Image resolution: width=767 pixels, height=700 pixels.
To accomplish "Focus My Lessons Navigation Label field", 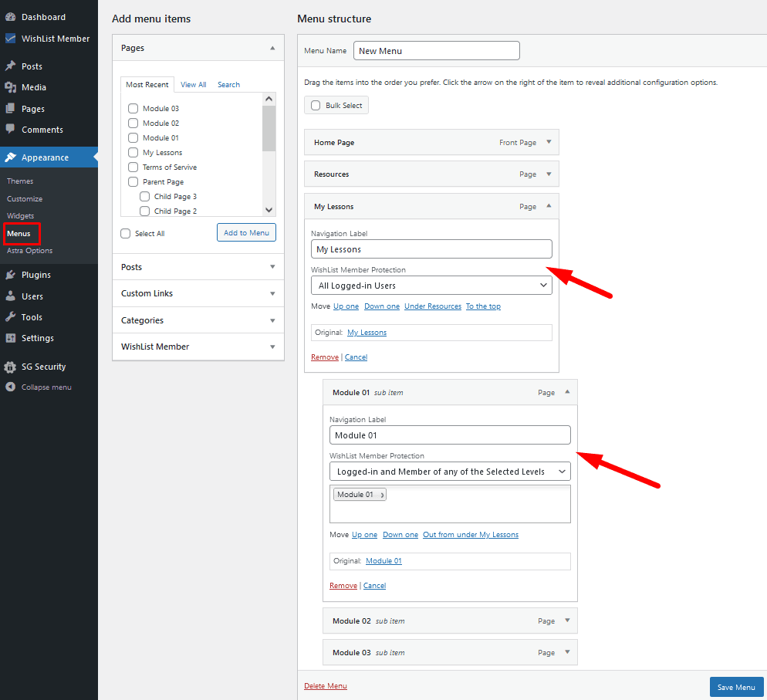I will (x=431, y=249).
